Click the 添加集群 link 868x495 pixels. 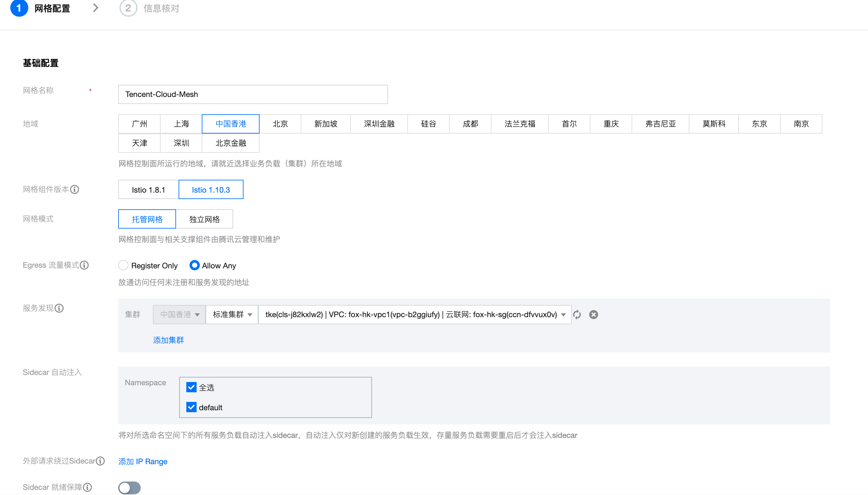(x=168, y=340)
